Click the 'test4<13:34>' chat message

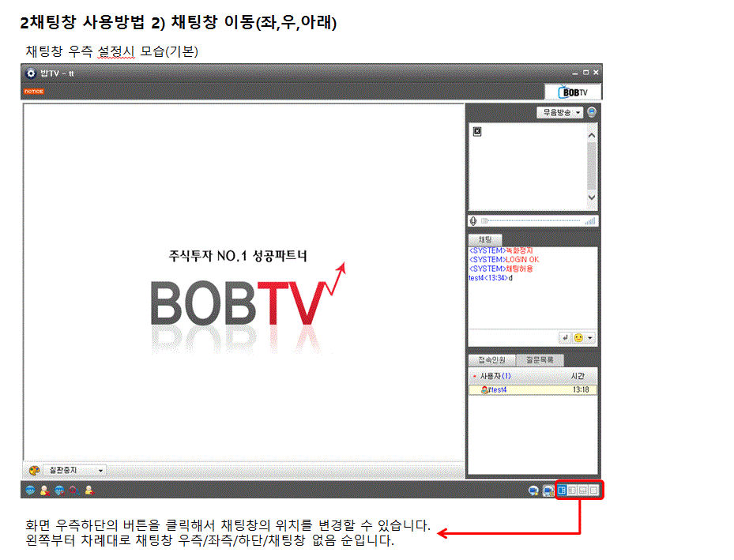[x=491, y=278]
